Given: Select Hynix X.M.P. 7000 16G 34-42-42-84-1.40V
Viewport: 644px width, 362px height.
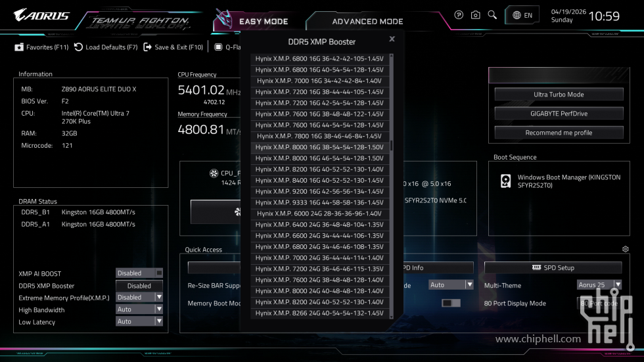Looking at the screenshot, I should click(319, 81).
